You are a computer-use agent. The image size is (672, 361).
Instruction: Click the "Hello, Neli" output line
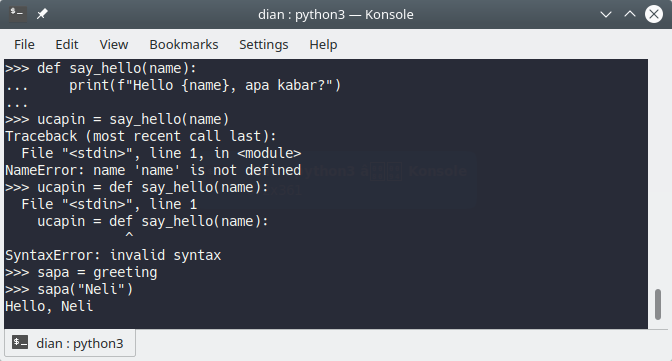point(49,307)
